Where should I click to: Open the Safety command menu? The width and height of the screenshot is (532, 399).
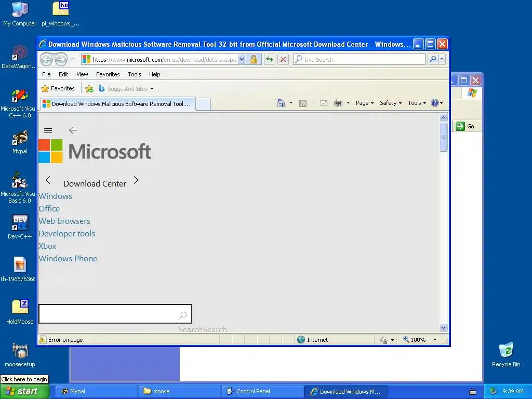(x=391, y=103)
